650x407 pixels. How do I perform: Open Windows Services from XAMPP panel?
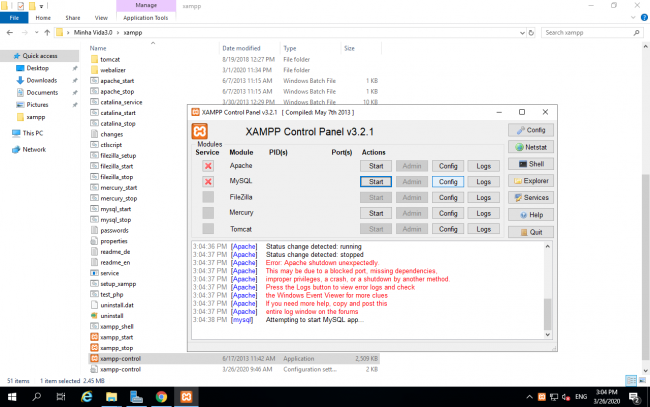pos(531,198)
